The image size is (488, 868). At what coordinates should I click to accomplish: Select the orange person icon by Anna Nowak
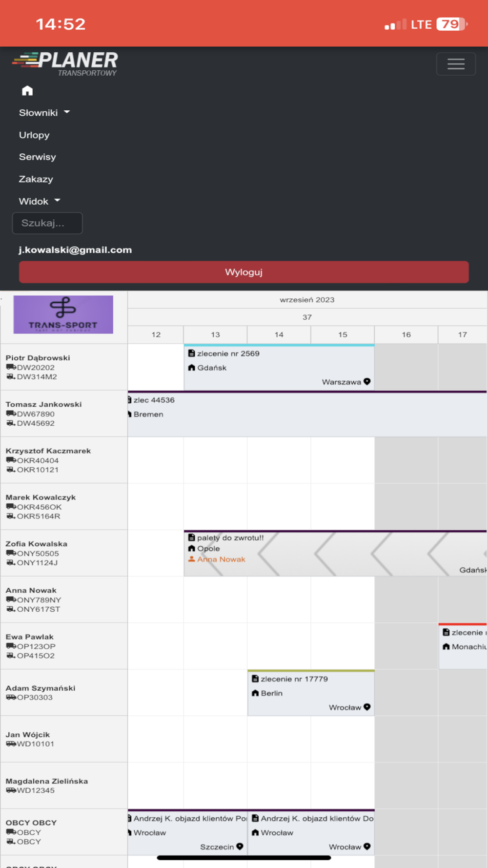tap(191, 559)
